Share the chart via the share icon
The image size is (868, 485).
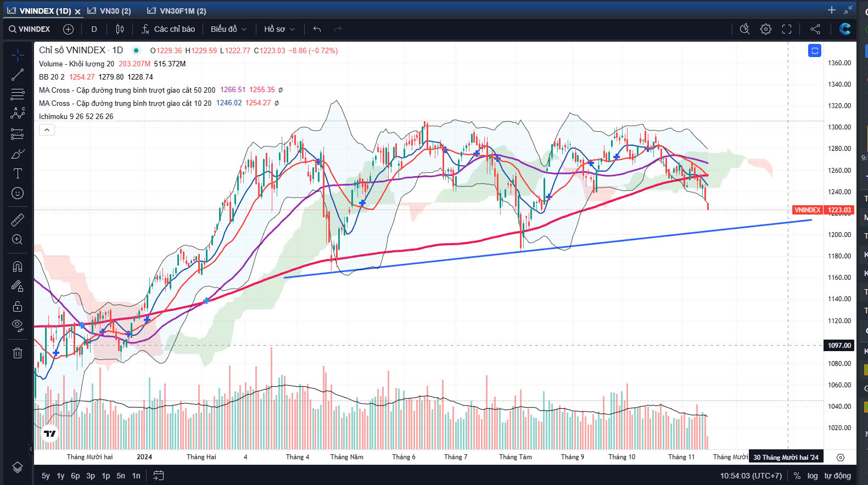(815, 29)
